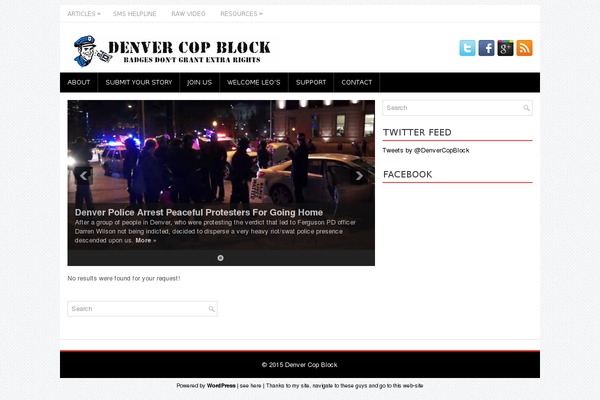Click '© 2015 Denver Cop Block' text
The height and width of the screenshot is (400, 600).
click(300, 365)
